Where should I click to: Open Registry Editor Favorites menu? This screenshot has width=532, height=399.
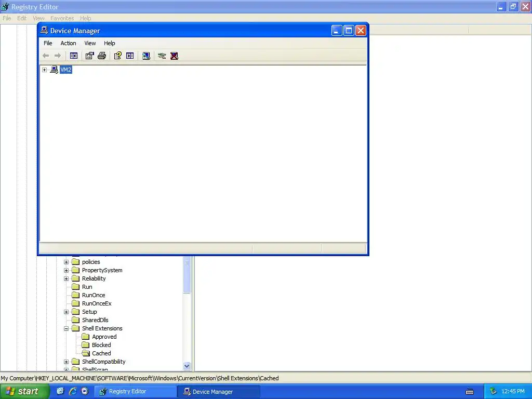point(62,18)
